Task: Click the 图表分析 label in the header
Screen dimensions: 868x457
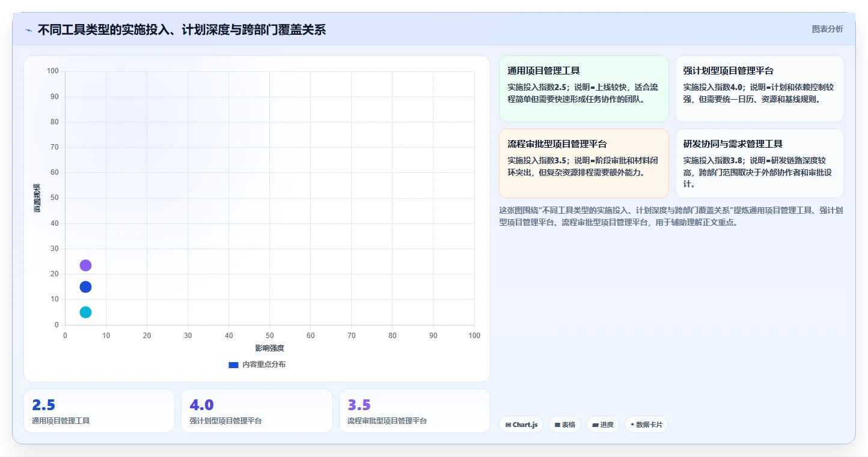Action: coord(827,29)
